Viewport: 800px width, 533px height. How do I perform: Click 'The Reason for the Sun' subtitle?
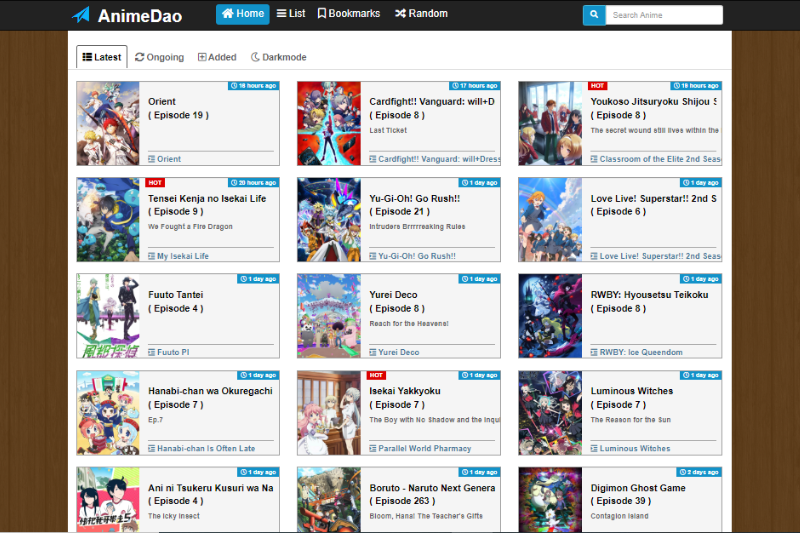click(x=631, y=420)
